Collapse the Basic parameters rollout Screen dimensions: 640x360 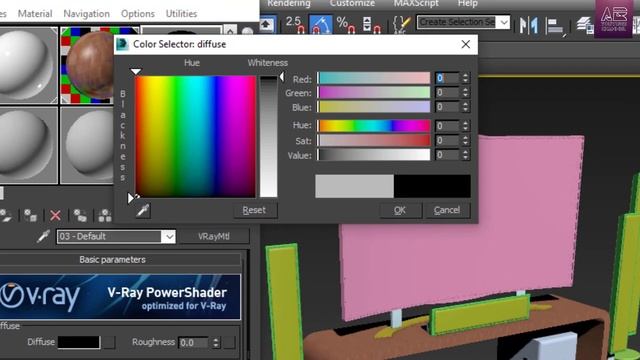(x=120, y=260)
